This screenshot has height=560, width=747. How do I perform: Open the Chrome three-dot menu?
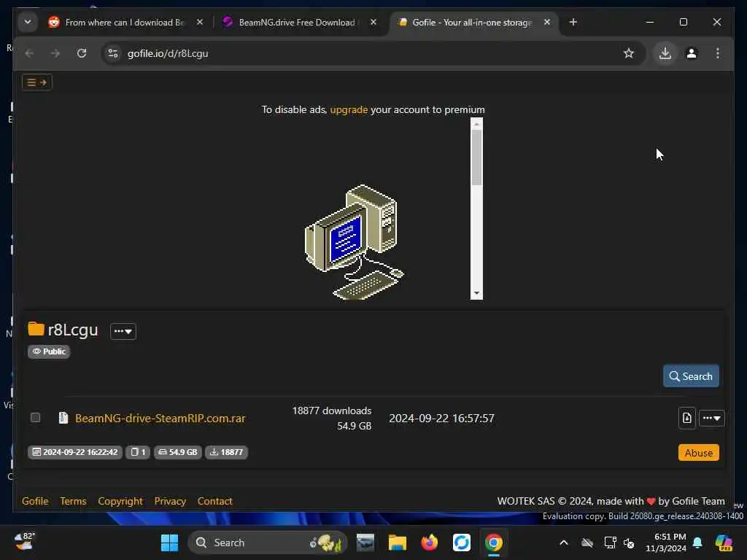coord(718,53)
